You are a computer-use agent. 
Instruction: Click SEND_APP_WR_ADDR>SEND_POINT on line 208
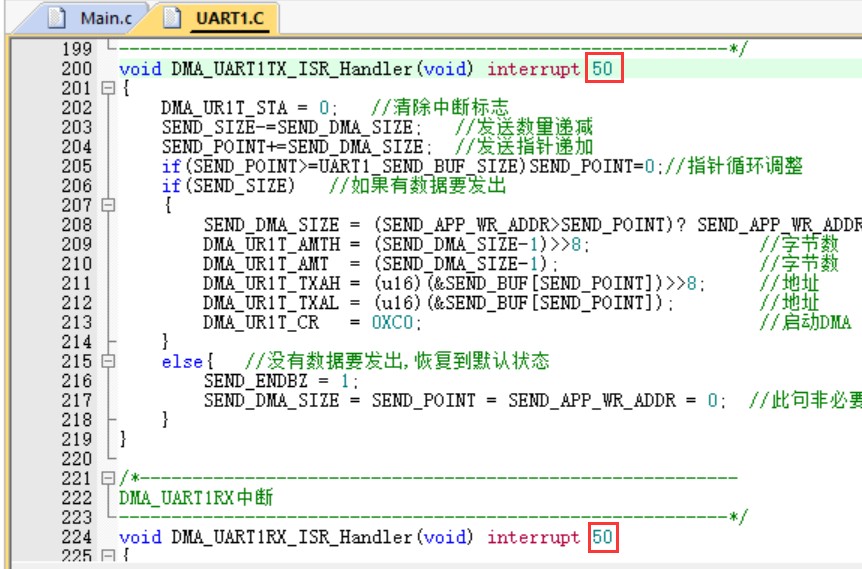pyautogui.click(x=523, y=225)
